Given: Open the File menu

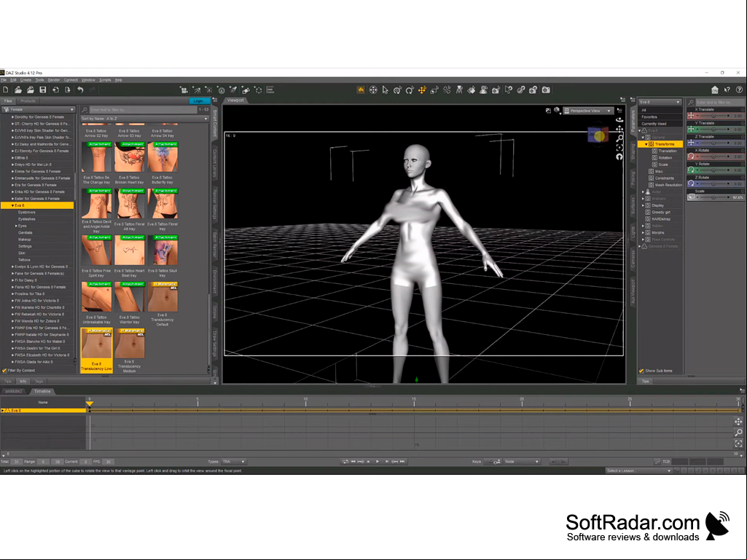Looking at the screenshot, I should (4, 80).
